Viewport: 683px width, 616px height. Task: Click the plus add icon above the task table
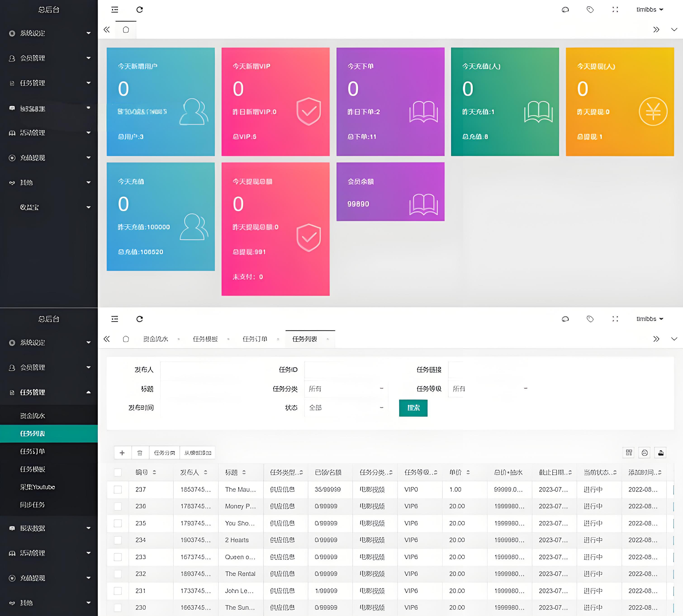[x=122, y=453]
